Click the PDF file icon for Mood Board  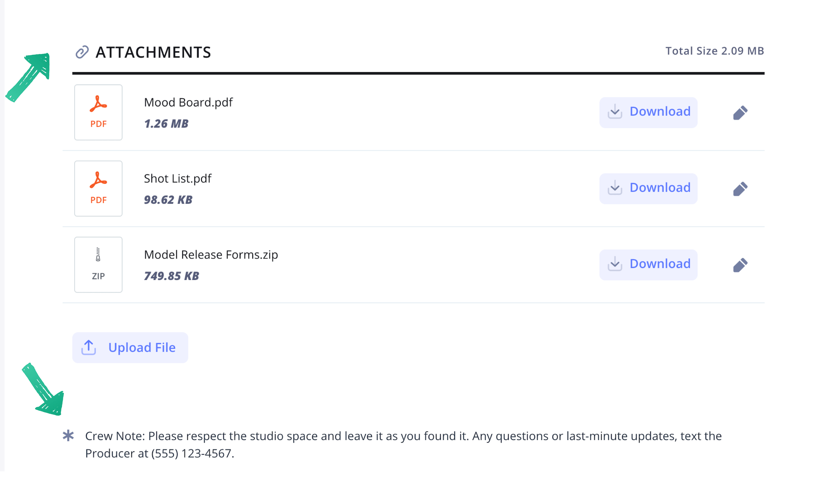coord(98,112)
